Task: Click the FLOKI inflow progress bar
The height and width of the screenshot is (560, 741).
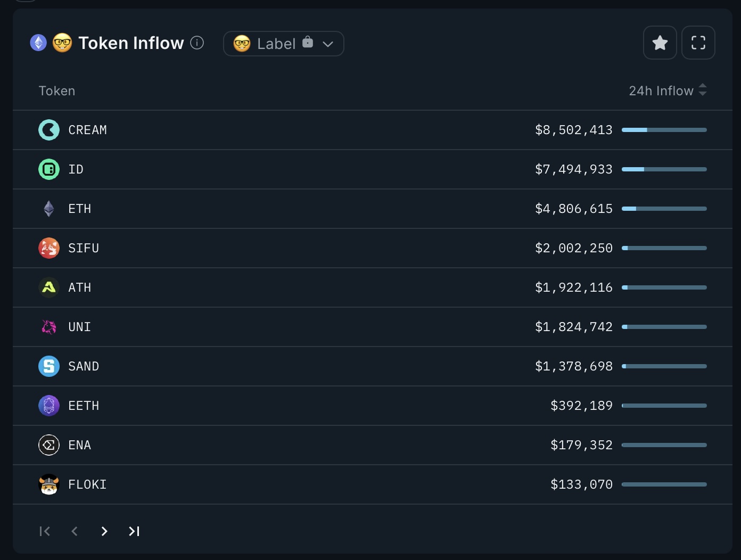Action: click(x=664, y=484)
